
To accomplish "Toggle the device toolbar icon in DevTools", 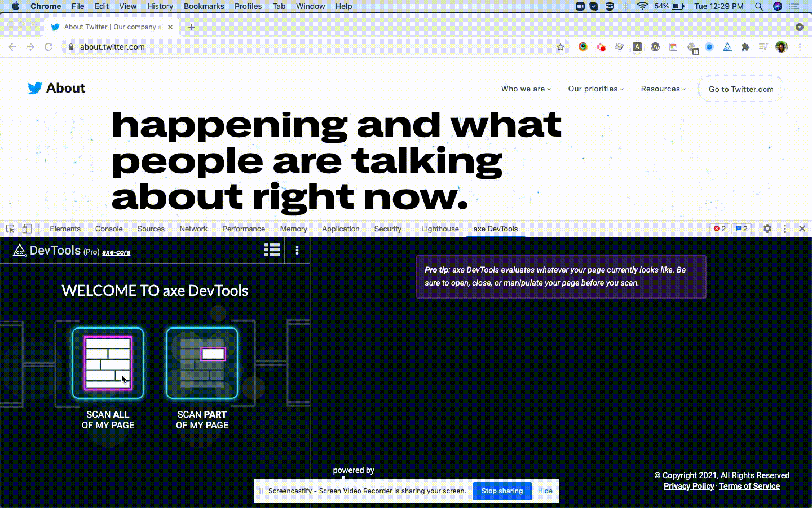I will click(27, 229).
